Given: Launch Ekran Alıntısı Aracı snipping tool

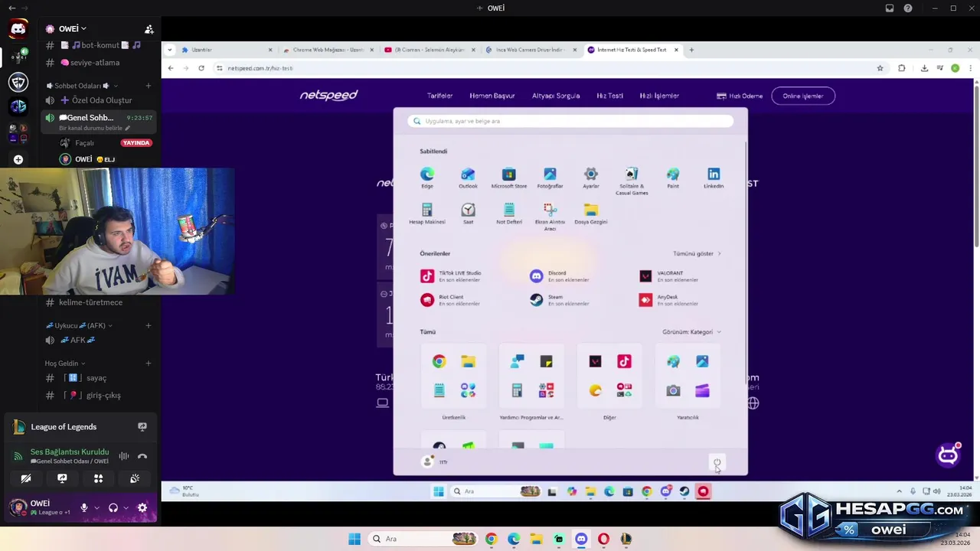Looking at the screenshot, I should [550, 217].
